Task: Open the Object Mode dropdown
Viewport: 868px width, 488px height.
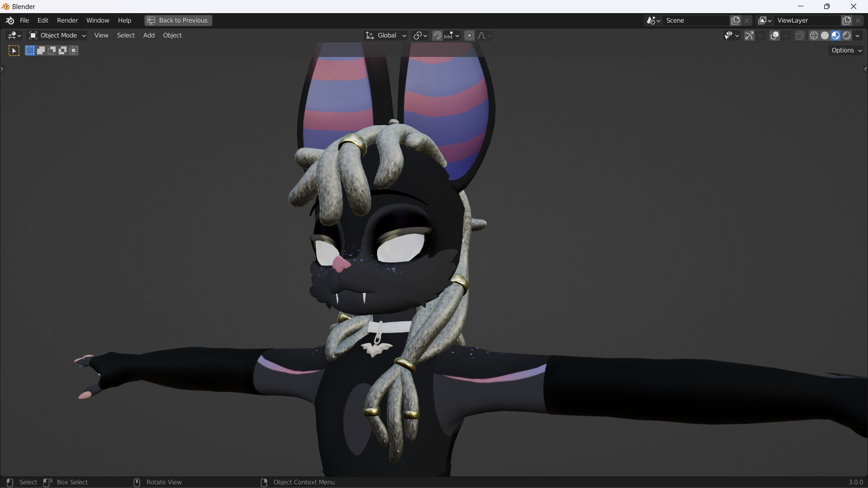Action: point(57,35)
